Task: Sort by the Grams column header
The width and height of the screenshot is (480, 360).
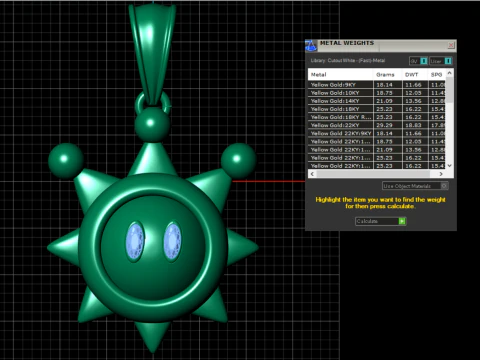Action: tap(387, 75)
